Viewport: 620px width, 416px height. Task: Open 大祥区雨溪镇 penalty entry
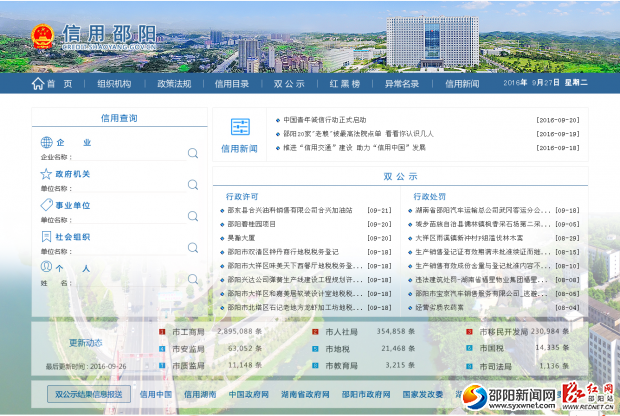pyautogui.click(x=469, y=238)
